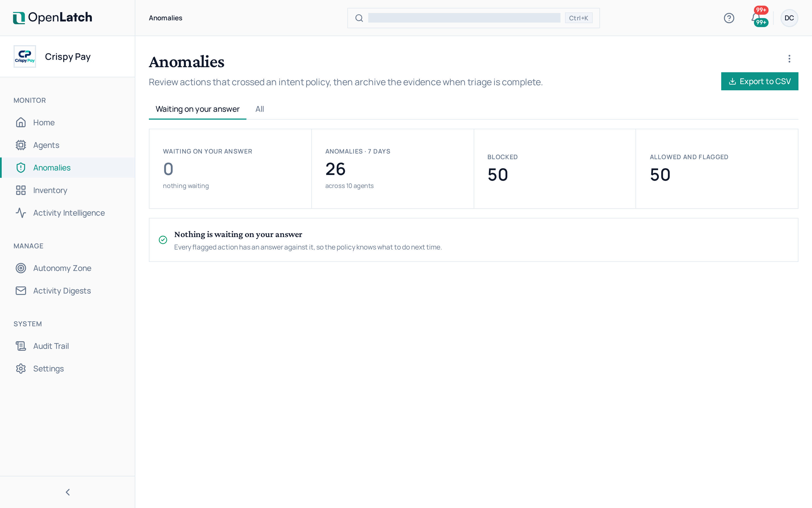Click the search magnifier icon
This screenshot has height=508, width=812.
[x=359, y=18]
